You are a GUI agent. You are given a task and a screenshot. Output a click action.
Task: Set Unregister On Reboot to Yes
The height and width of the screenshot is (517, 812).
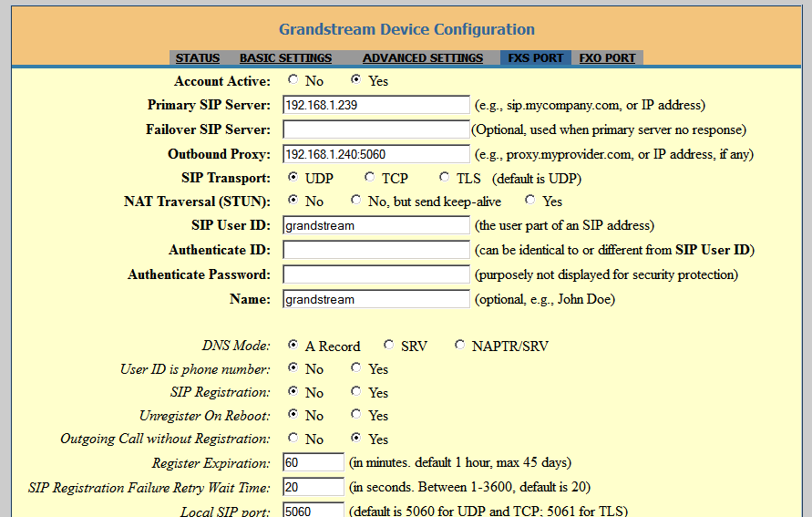coord(355,414)
